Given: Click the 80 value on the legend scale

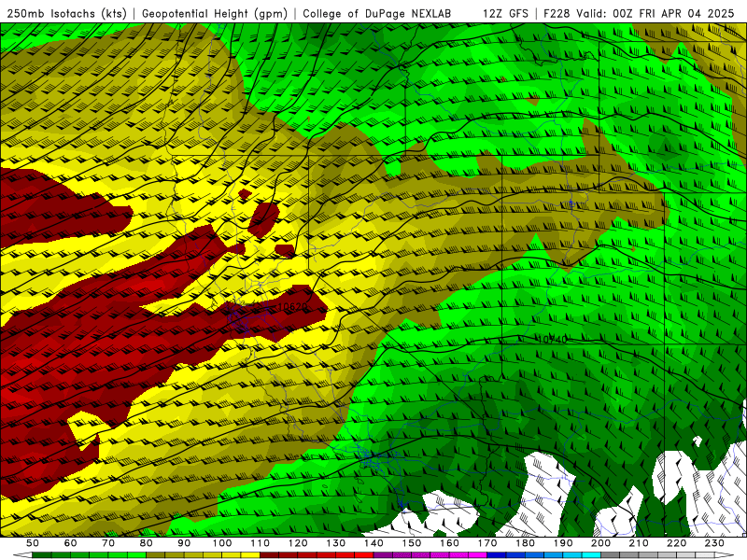Looking at the screenshot, I should coord(147,543).
